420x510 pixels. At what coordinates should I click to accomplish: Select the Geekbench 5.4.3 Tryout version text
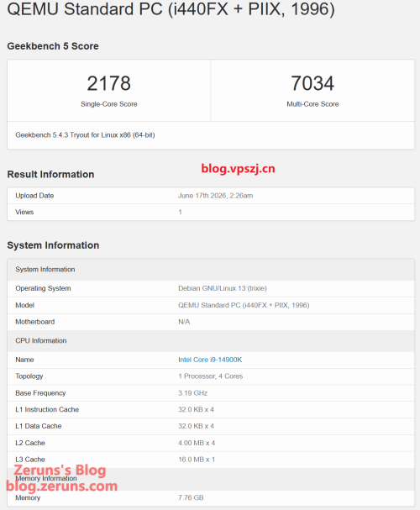(x=85, y=134)
